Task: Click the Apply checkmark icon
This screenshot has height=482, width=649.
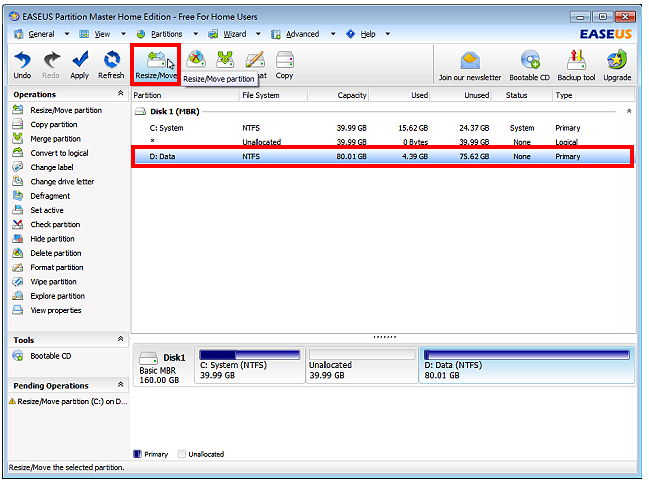Action: coord(80,60)
